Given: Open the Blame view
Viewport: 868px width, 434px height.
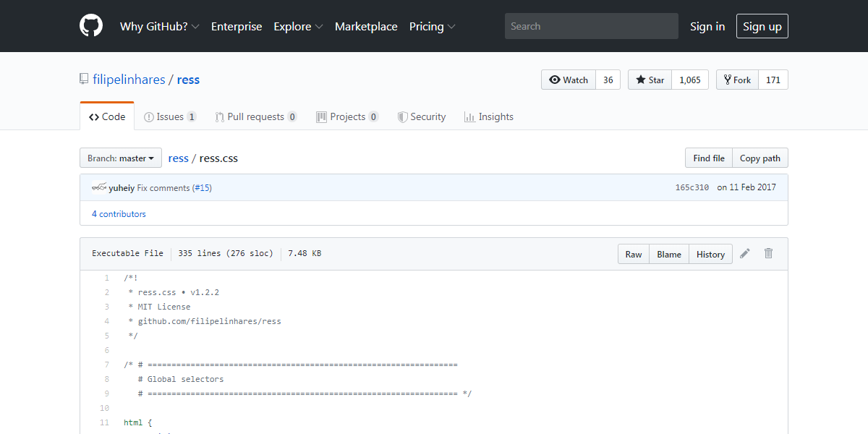Looking at the screenshot, I should tap(669, 255).
